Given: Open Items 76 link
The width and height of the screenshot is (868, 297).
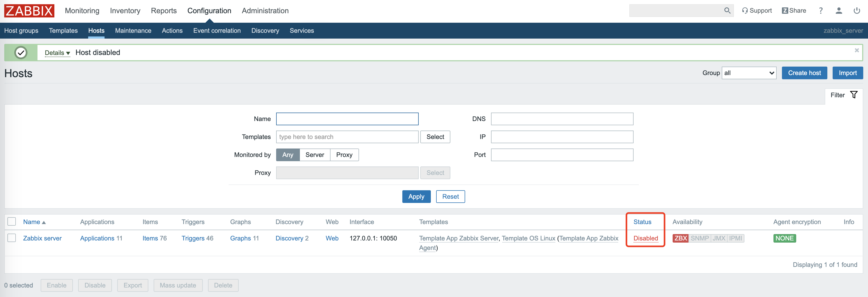Looking at the screenshot, I should point(150,238).
